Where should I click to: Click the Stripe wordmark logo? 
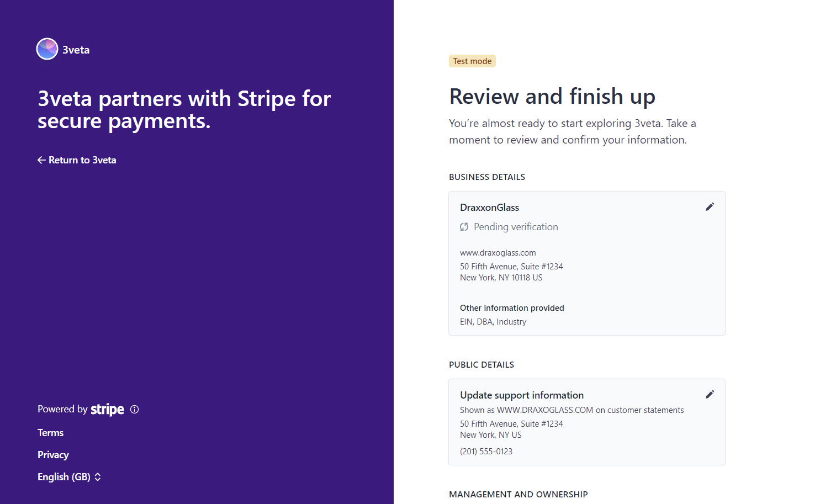click(107, 409)
